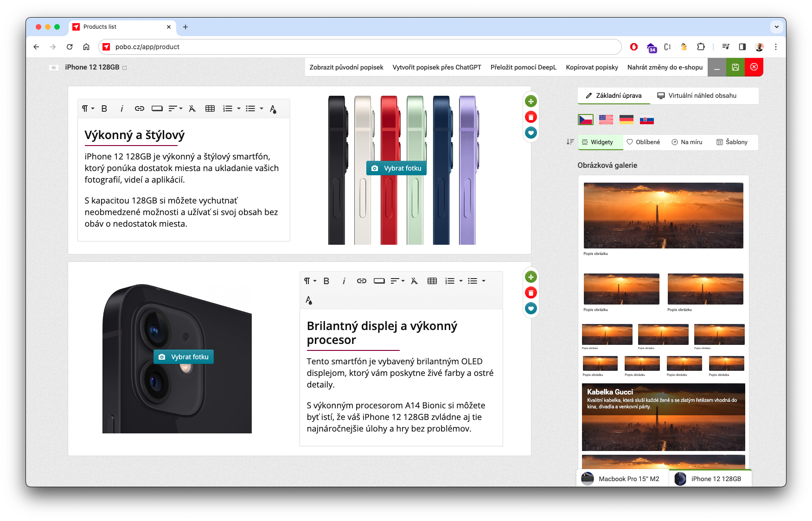Image resolution: width=812 pixels, height=521 pixels.
Task: Delete the second content block
Action: tap(531, 293)
